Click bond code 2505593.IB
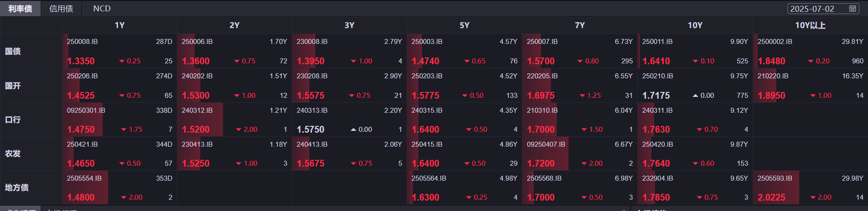The image size is (868, 211). coord(775,178)
